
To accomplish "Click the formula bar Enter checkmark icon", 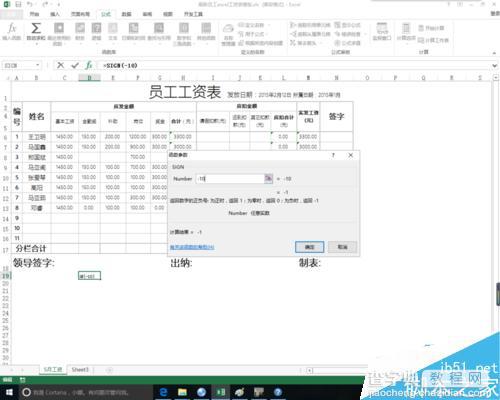I will [x=75, y=65].
